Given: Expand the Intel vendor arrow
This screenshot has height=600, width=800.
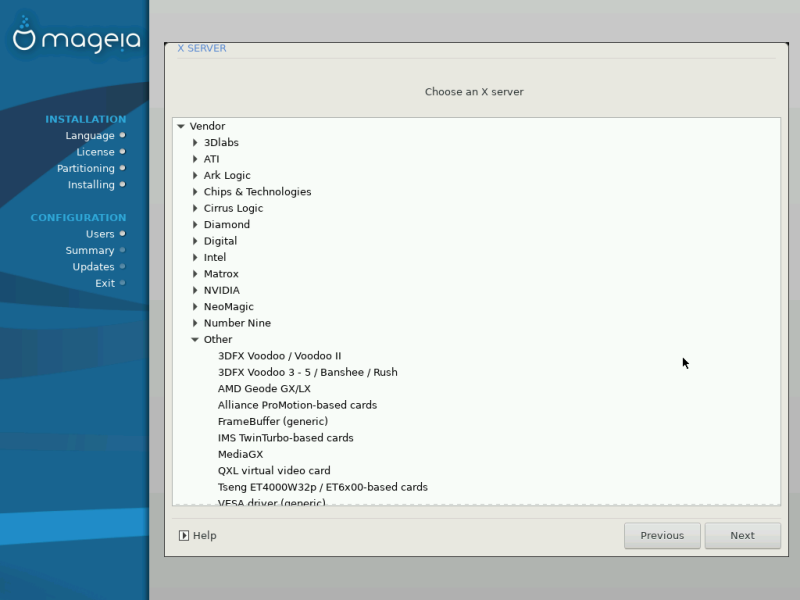Looking at the screenshot, I should point(195,257).
